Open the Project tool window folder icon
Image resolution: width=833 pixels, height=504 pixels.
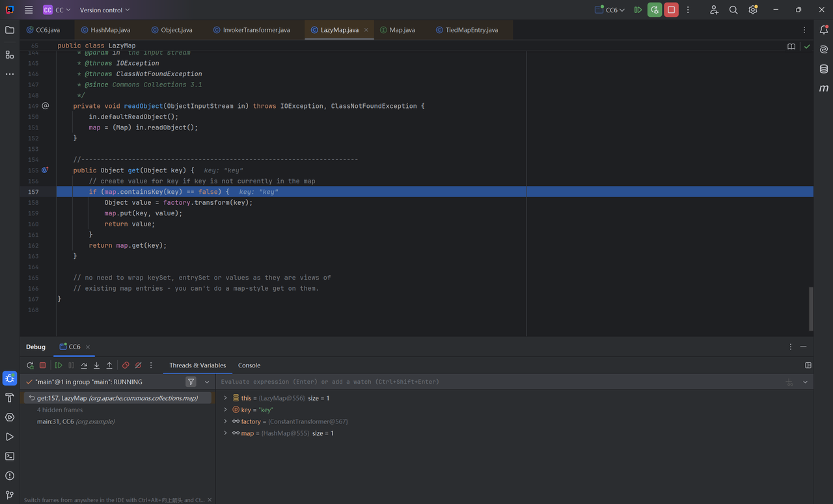tap(9, 30)
